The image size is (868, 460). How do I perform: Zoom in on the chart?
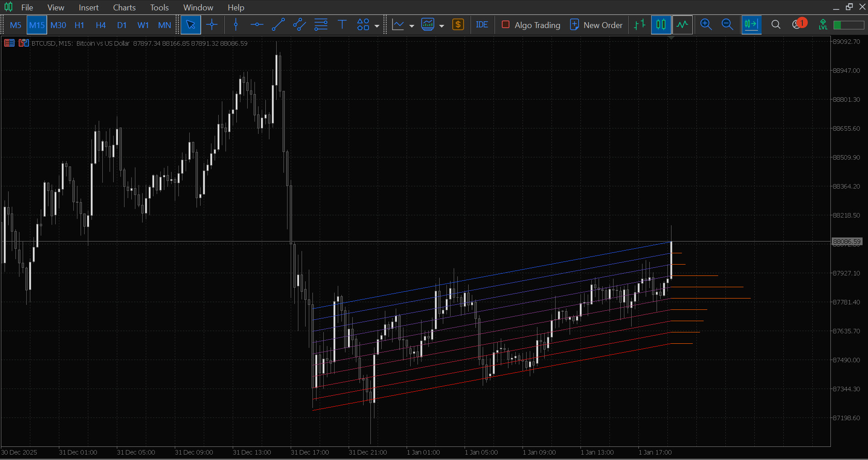click(706, 25)
